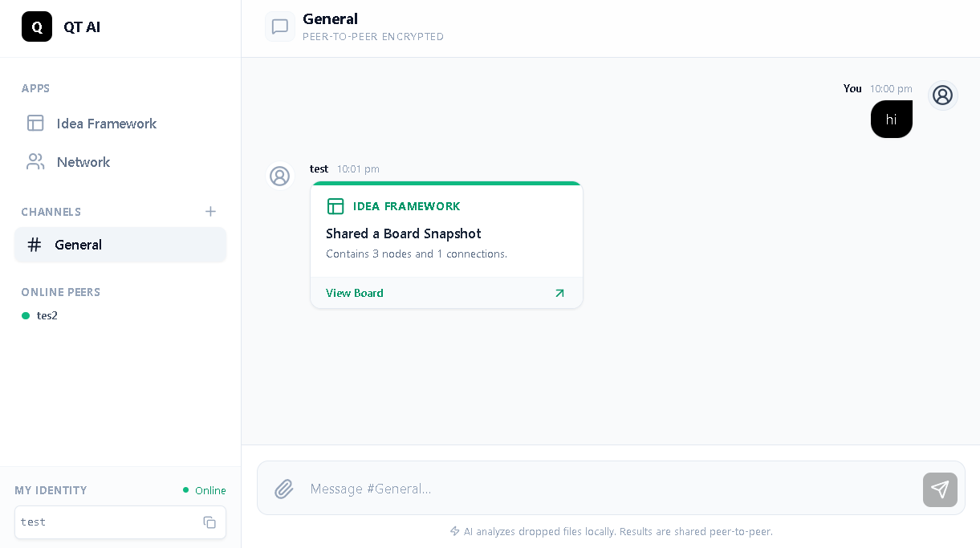Focus the Message #General input box
Screen dimensions: 980x548
[x=610, y=489]
